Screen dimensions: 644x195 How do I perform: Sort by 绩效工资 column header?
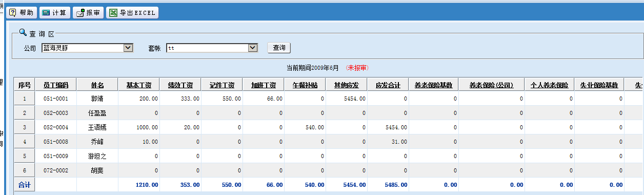(180, 85)
